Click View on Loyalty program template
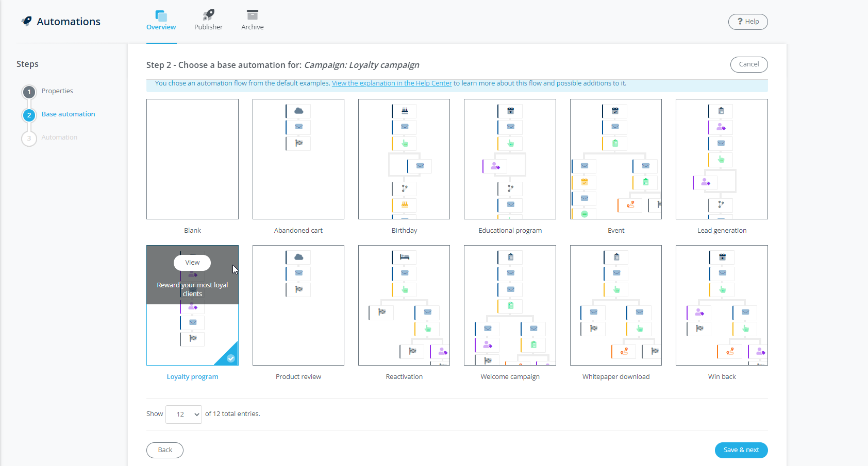 [192, 263]
